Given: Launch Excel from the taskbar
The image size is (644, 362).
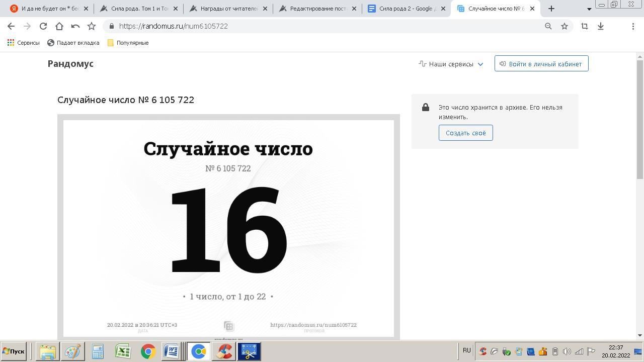Looking at the screenshot, I should point(123,351).
